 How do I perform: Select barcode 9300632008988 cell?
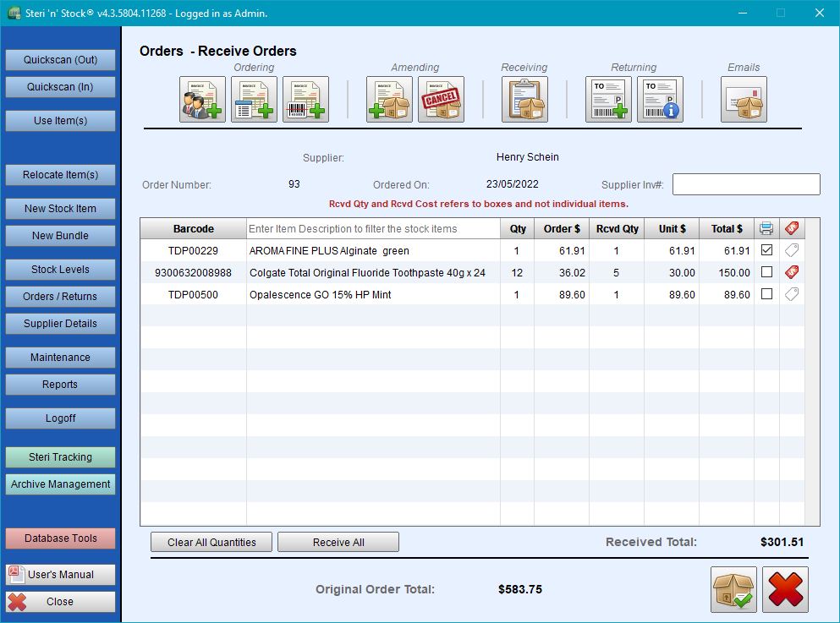[194, 272]
